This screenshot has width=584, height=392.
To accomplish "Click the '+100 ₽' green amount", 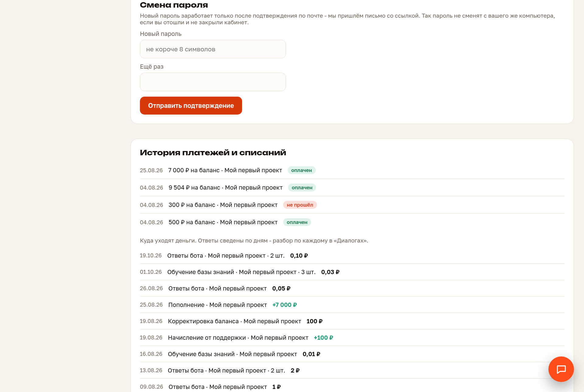I will (323, 338).
